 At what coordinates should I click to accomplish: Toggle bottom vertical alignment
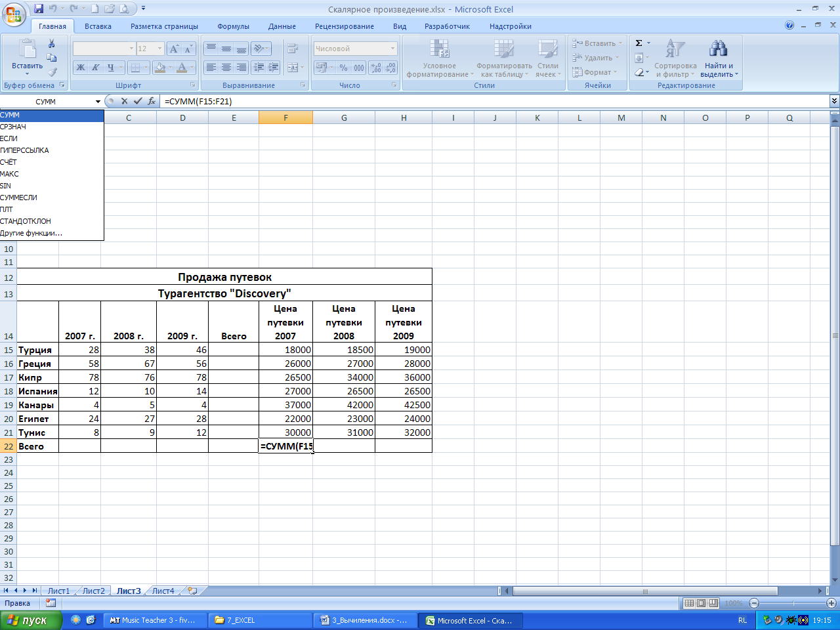[x=241, y=49]
